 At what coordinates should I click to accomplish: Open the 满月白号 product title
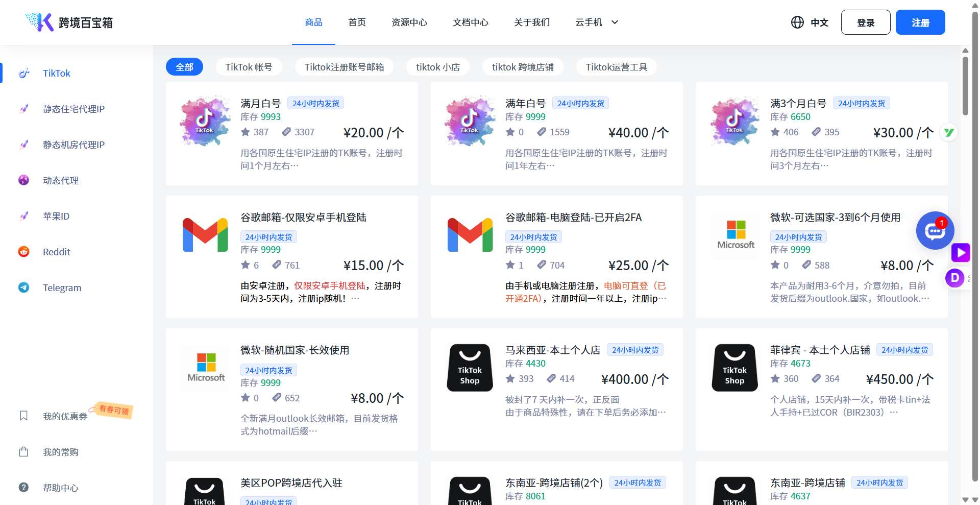tap(261, 103)
